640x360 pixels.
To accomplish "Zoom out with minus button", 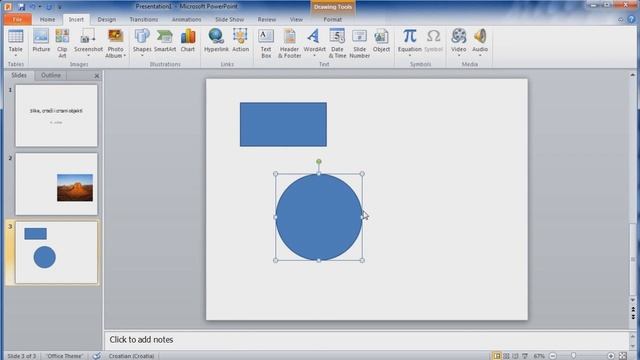I will click(553, 356).
